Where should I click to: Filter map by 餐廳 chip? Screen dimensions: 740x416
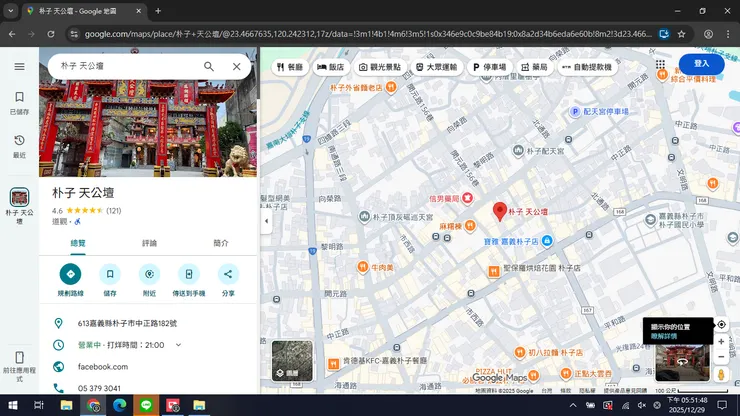(x=289, y=67)
